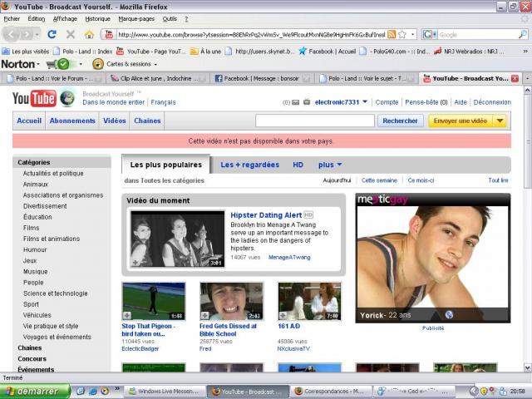Open the Correspondances taskbar window

point(331,392)
